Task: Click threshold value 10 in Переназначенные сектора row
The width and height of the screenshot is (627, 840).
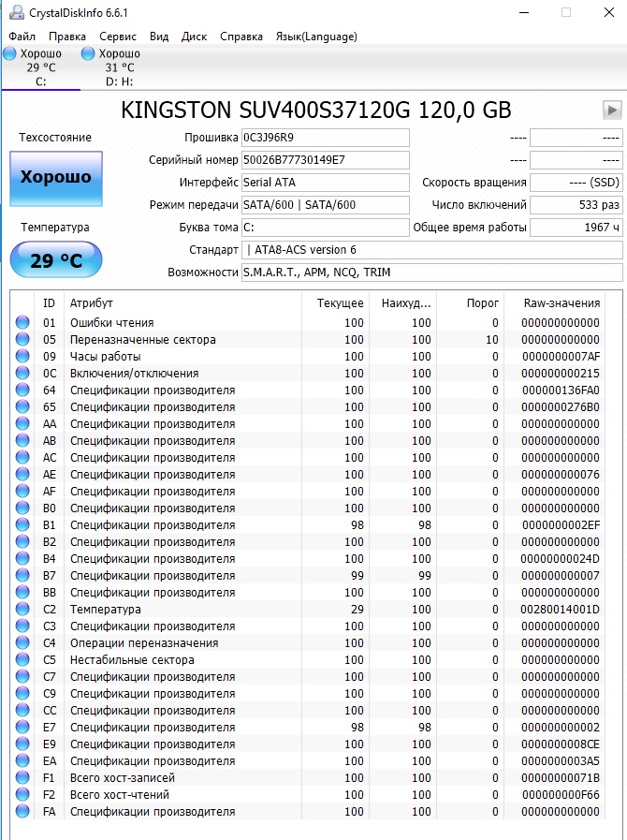Action: tap(492, 340)
